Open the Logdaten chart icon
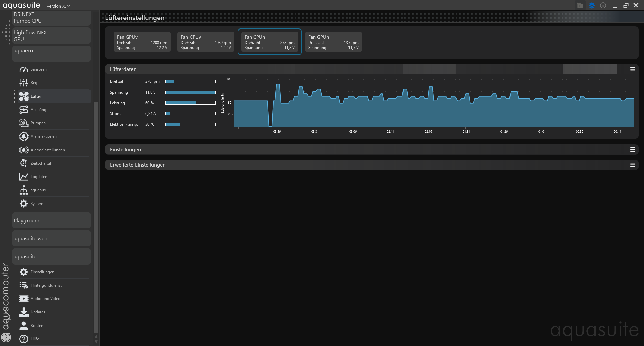 coord(23,177)
